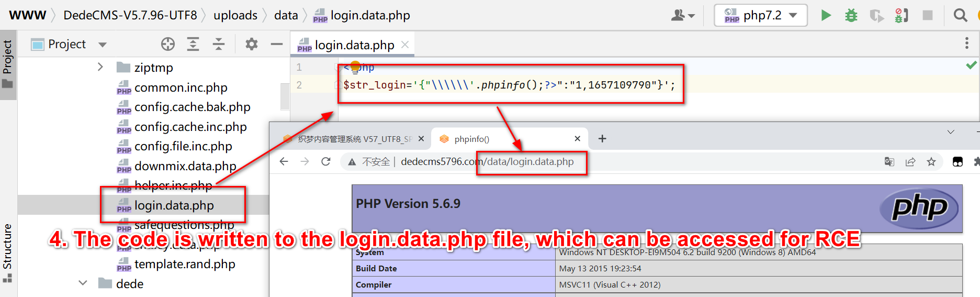The height and width of the screenshot is (297, 980).
Task: Click line 2 of the editor code
Action: pos(509,85)
